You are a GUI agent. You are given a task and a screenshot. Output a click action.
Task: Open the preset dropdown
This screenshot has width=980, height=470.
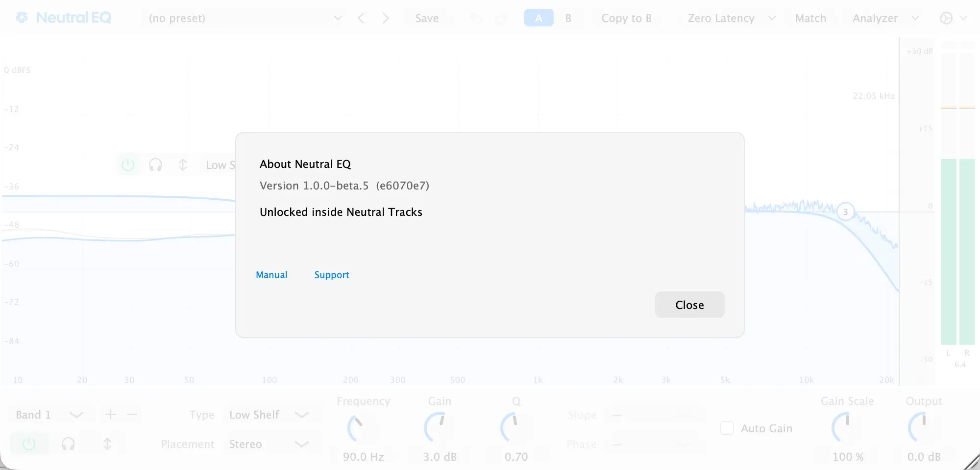(245, 18)
